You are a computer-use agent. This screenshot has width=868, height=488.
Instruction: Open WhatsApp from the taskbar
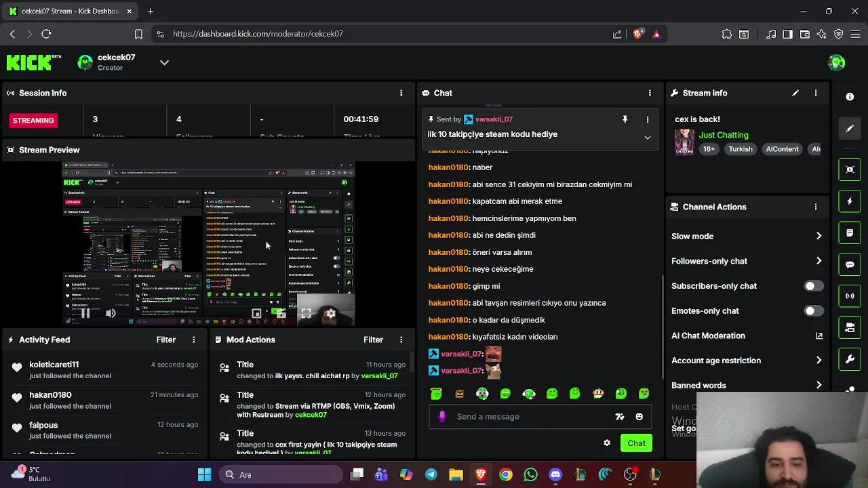click(530, 474)
